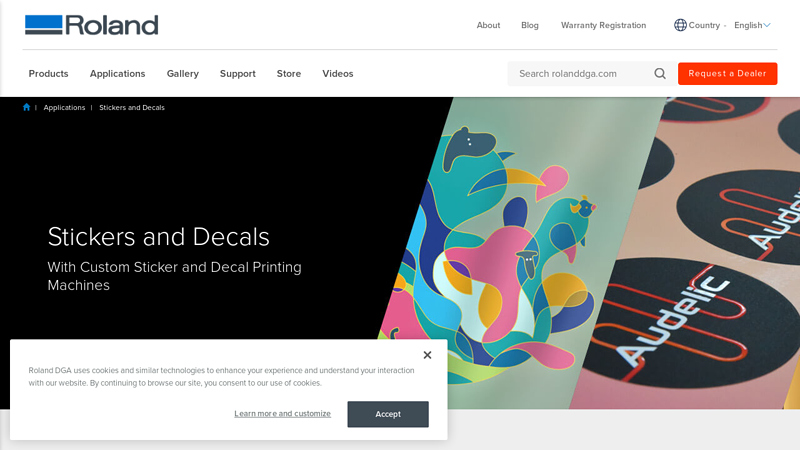The image size is (800, 450).
Task: Focus the Search rolanddga.com field
Action: click(581, 73)
